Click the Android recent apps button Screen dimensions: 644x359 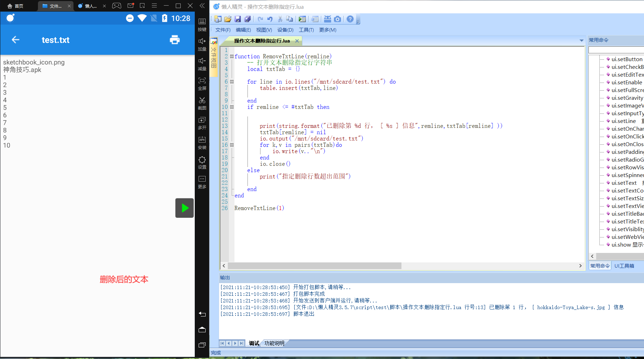point(202,345)
